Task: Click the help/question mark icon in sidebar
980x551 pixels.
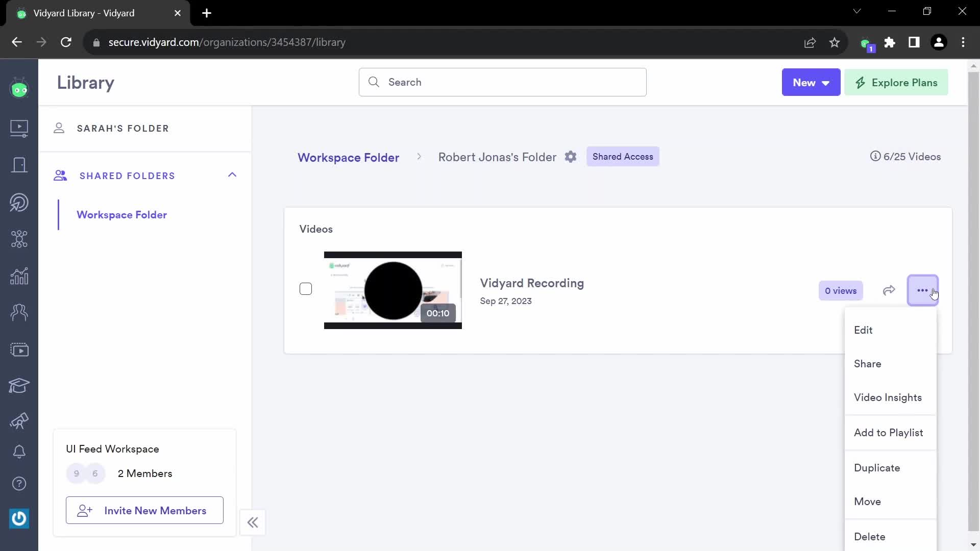Action: [19, 484]
